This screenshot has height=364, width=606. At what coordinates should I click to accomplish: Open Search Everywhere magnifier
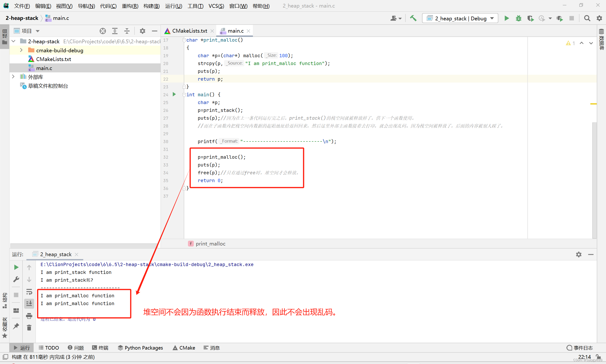(587, 18)
